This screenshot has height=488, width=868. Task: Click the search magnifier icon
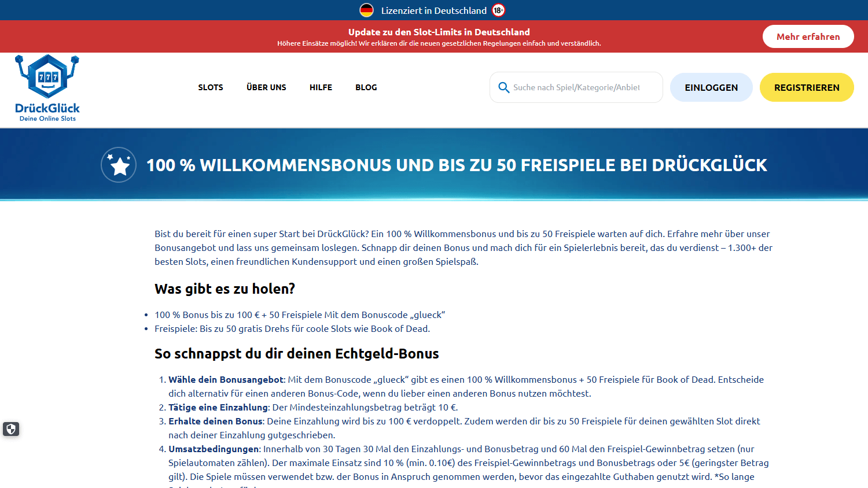(503, 87)
